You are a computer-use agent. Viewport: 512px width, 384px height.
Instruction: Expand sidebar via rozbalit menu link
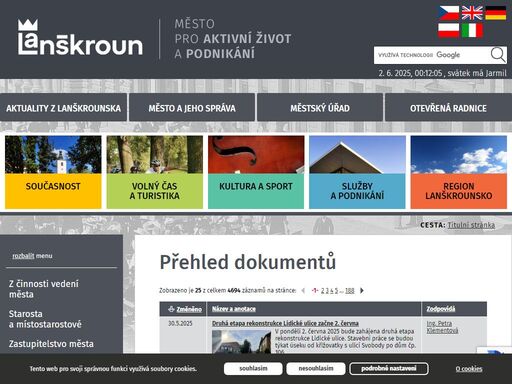point(23,256)
